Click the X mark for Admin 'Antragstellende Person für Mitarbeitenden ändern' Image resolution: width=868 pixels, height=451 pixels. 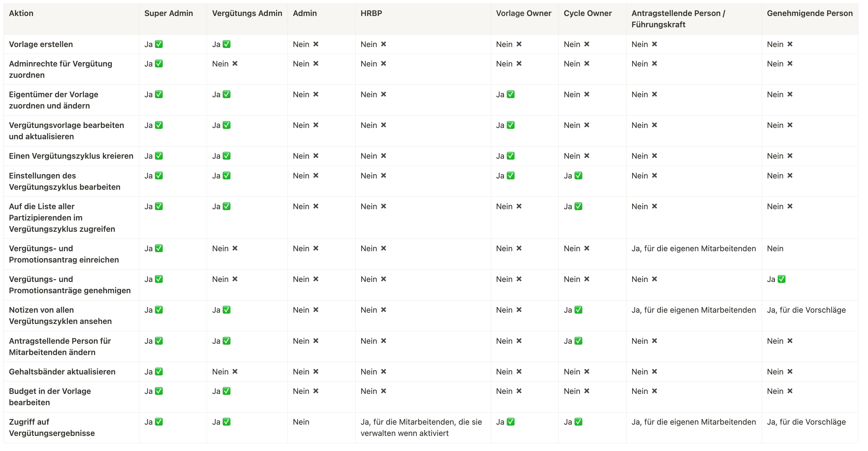[x=316, y=341]
